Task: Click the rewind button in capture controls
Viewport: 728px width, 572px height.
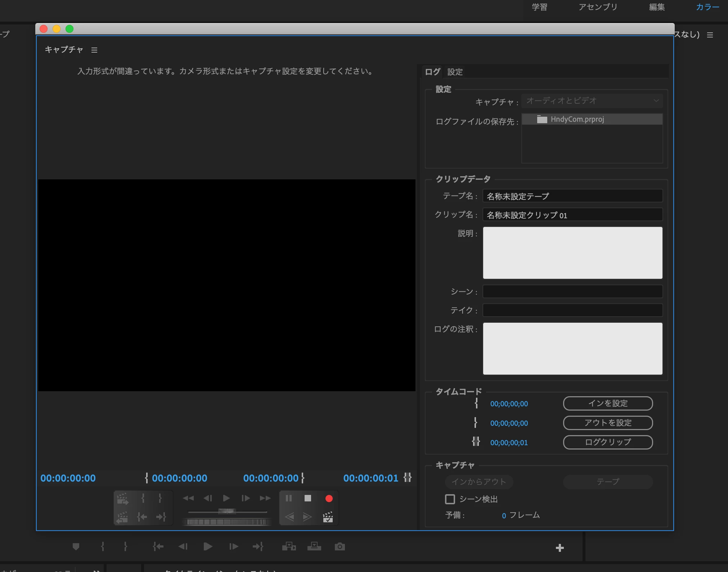Action: tap(188, 499)
